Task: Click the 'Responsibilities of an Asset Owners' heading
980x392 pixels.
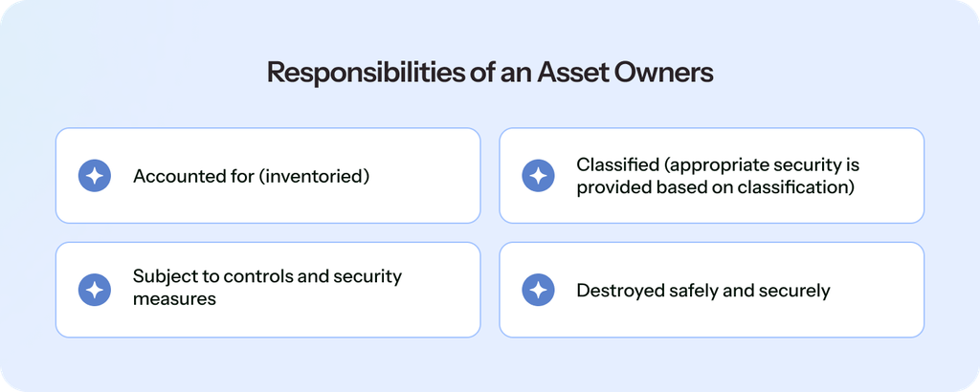Action: tap(490, 74)
